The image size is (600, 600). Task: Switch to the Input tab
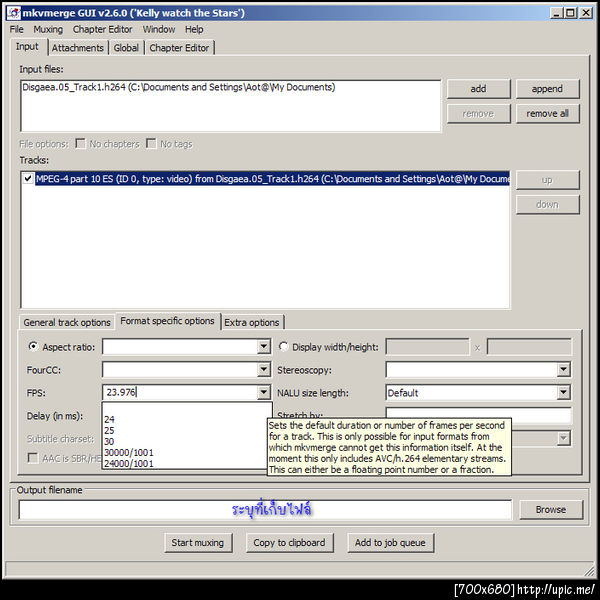coord(27,47)
